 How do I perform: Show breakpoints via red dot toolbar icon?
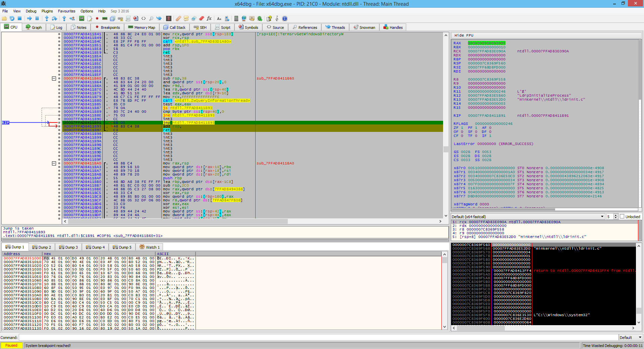point(97,18)
